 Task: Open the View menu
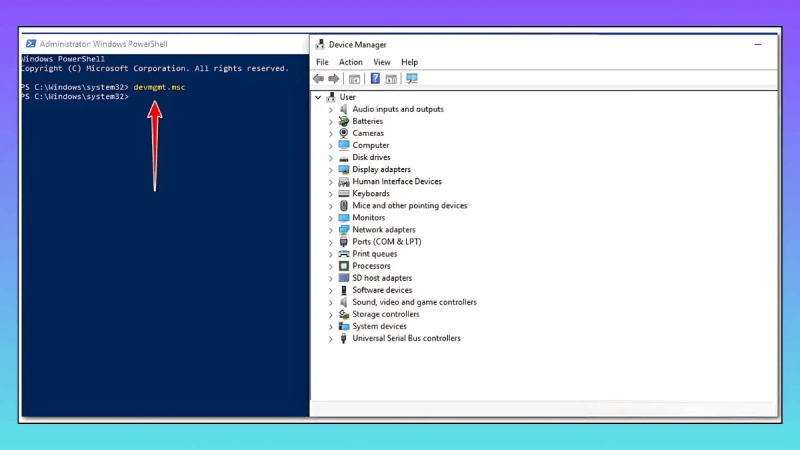[x=382, y=62]
